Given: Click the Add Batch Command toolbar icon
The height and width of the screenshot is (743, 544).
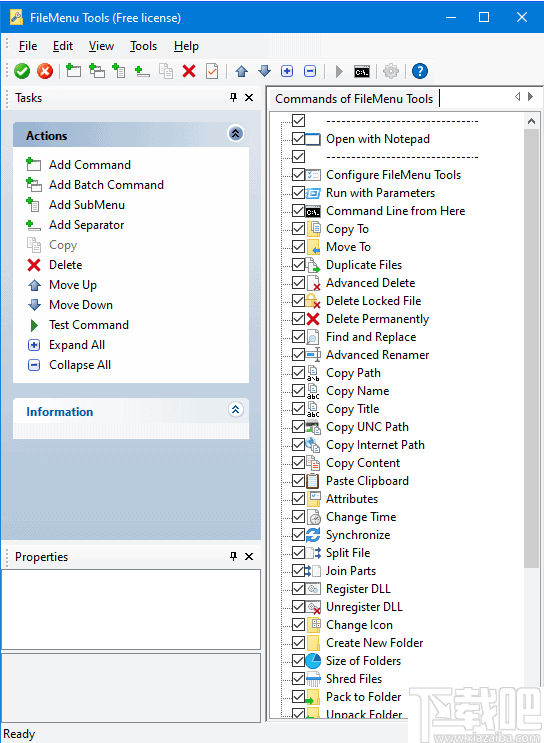Looking at the screenshot, I should coord(97,71).
